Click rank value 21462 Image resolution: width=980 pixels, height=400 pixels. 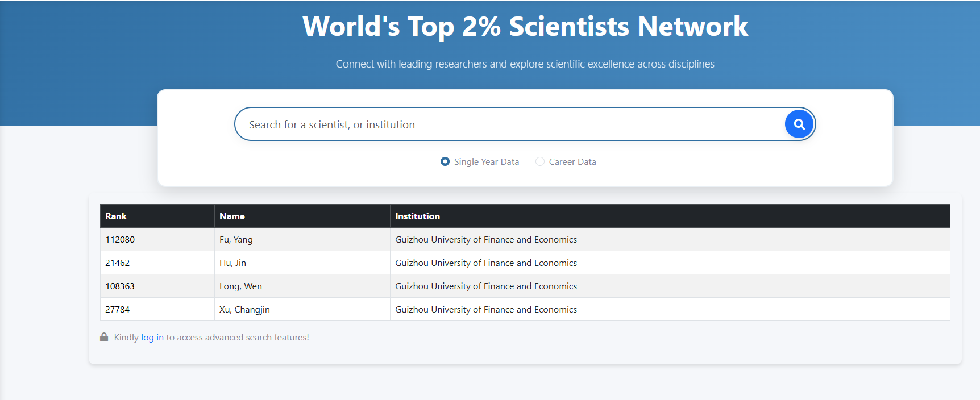(118, 263)
